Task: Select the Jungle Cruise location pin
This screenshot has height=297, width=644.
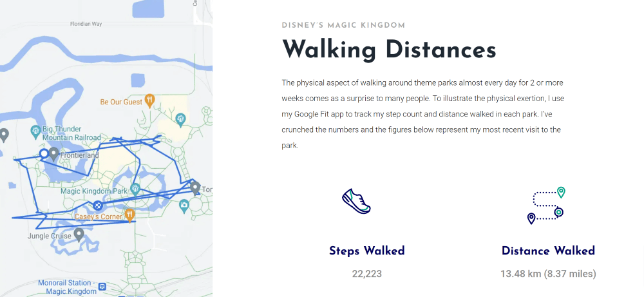Action: (x=79, y=235)
